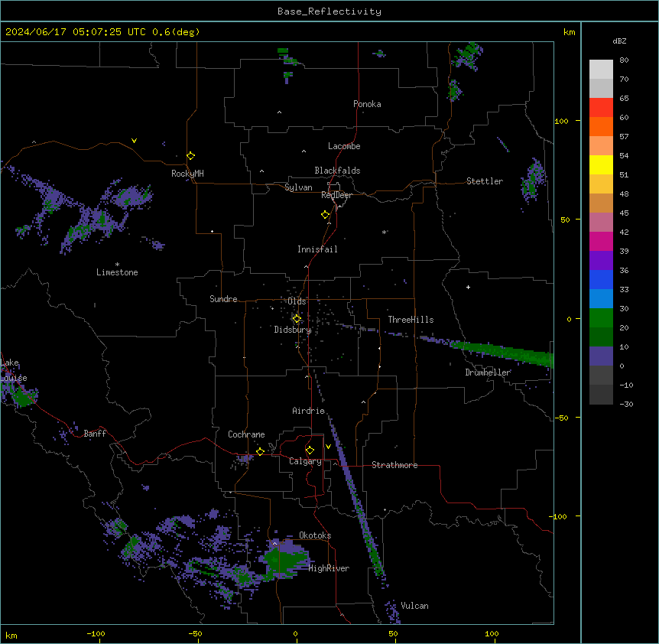This screenshot has width=659, height=644.
Task: Click the purple 36-39 dBZ legend swatch
Action: pyautogui.click(x=601, y=261)
